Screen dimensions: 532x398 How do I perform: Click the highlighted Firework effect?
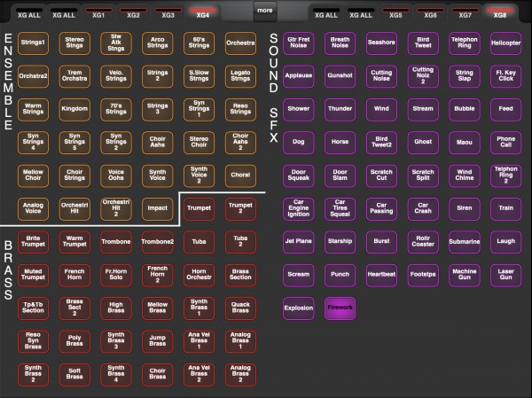[340, 308]
